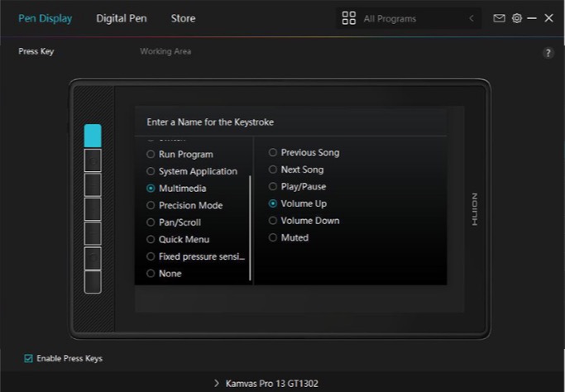Select the second press key on tablet
Image resolution: width=565 pixels, height=392 pixels.
[x=93, y=160]
